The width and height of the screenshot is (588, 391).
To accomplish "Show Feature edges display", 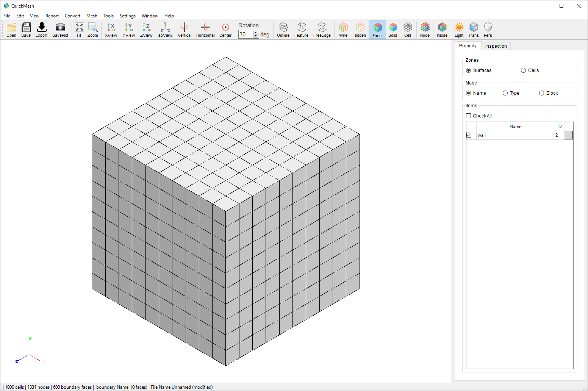I will coord(302,30).
